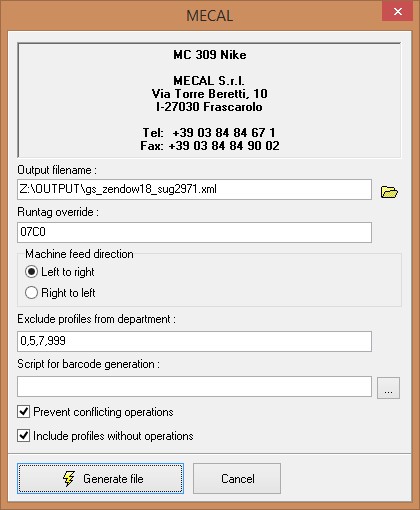420x510 pixels.
Task: Click the Machine feed direction group label
Action: 79,254
